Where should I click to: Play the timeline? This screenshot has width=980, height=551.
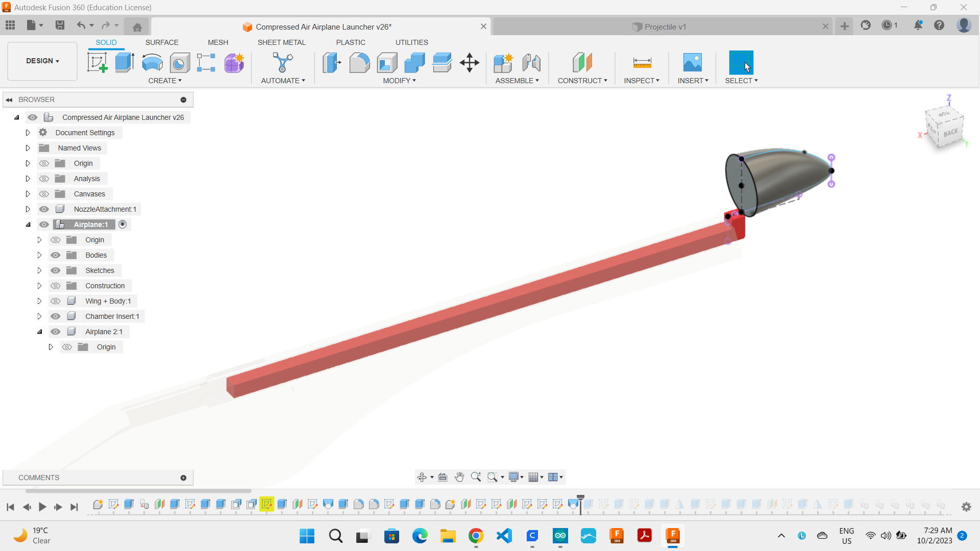click(42, 507)
